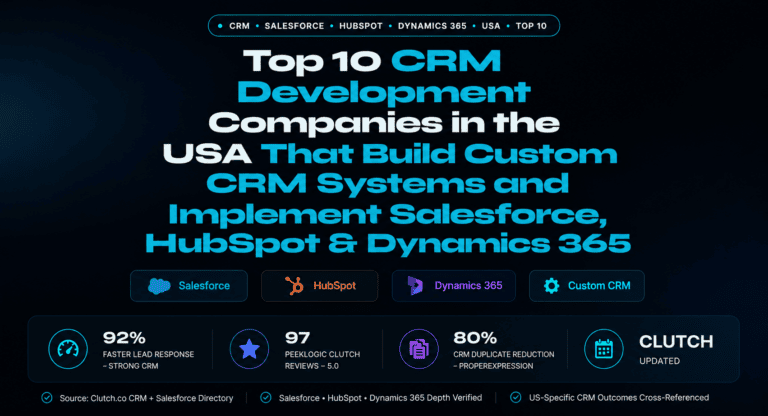768x416 pixels.
Task: Select the Custom CRM badge label
Action: point(599,286)
